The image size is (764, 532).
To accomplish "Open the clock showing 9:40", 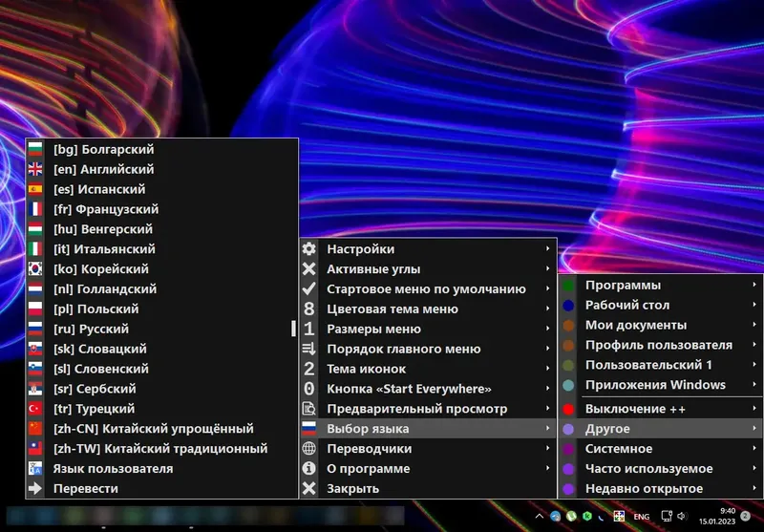I will point(717,517).
